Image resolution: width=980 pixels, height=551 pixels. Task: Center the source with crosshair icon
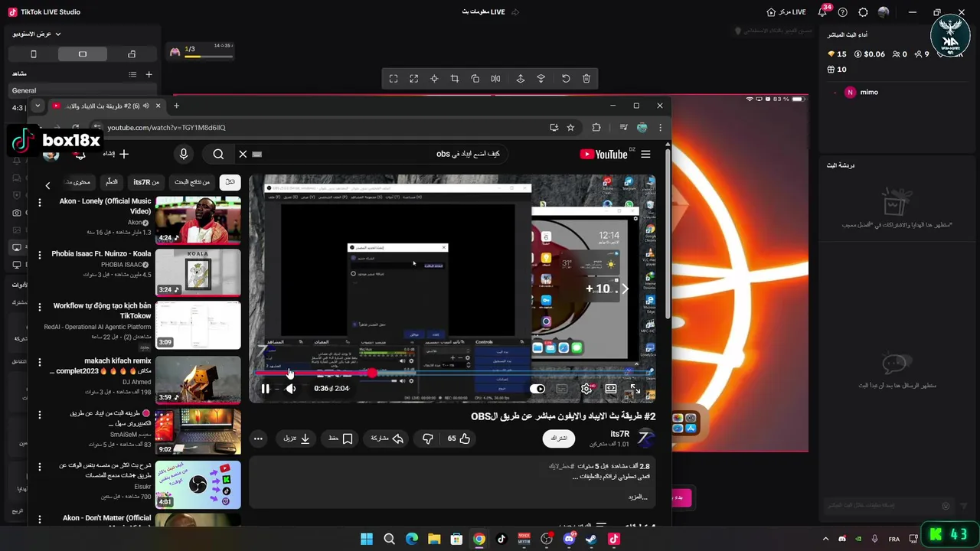point(434,79)
